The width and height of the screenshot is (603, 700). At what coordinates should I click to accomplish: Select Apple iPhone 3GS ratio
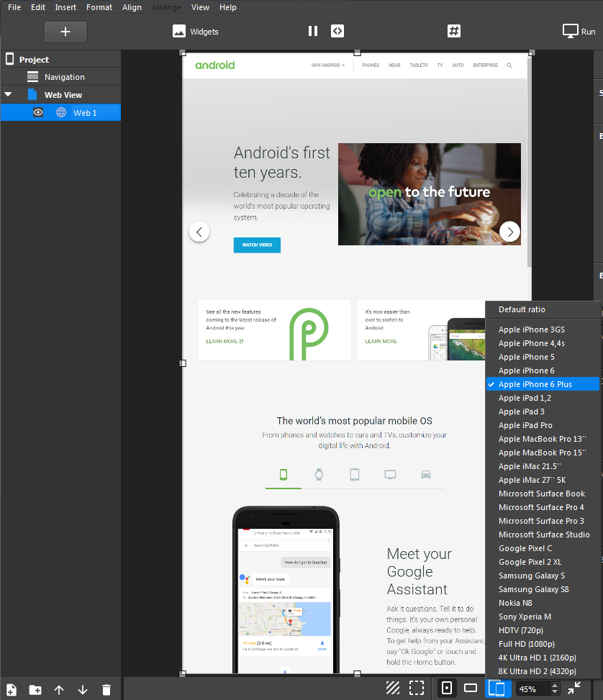coord(543,329)
